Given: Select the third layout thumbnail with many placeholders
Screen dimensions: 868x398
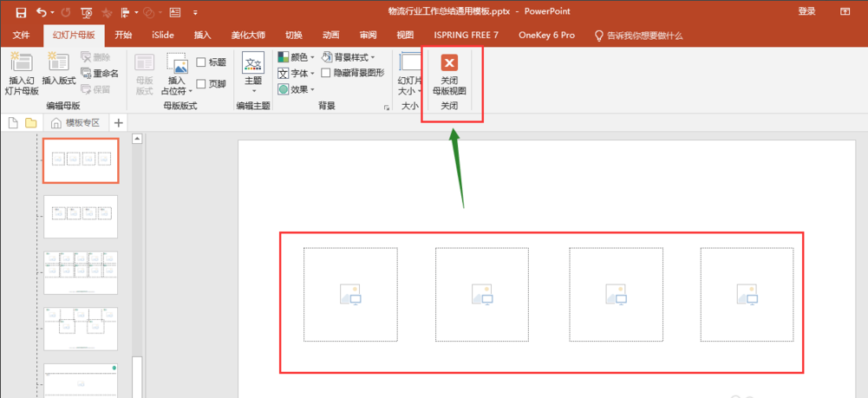Looking at the screenshot, I should tap(81, 272).
